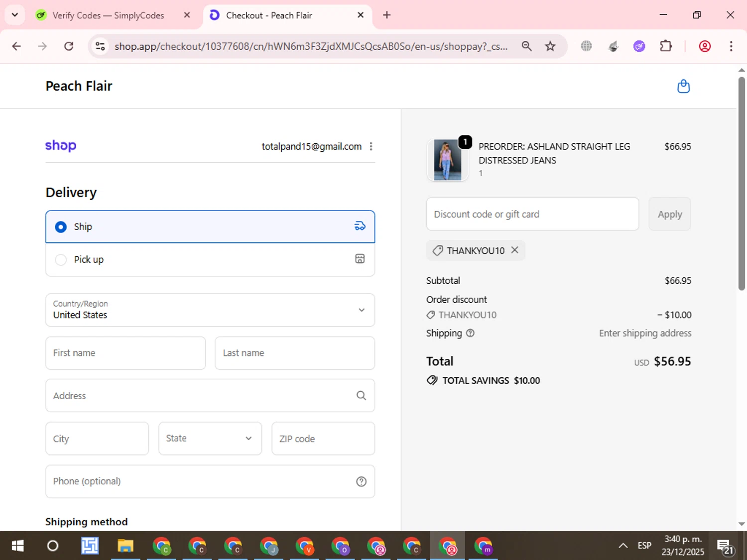Click the ESP language indicator
The height and width of the screenshot is (560, 747).
coord(644,546)
